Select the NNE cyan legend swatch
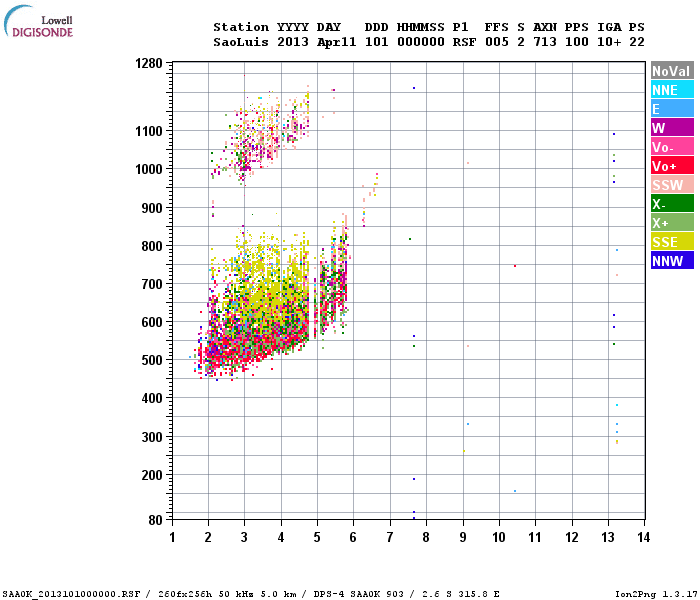Image resolution: width=700 pixels, height=600 pixels. tap(672, 90)
